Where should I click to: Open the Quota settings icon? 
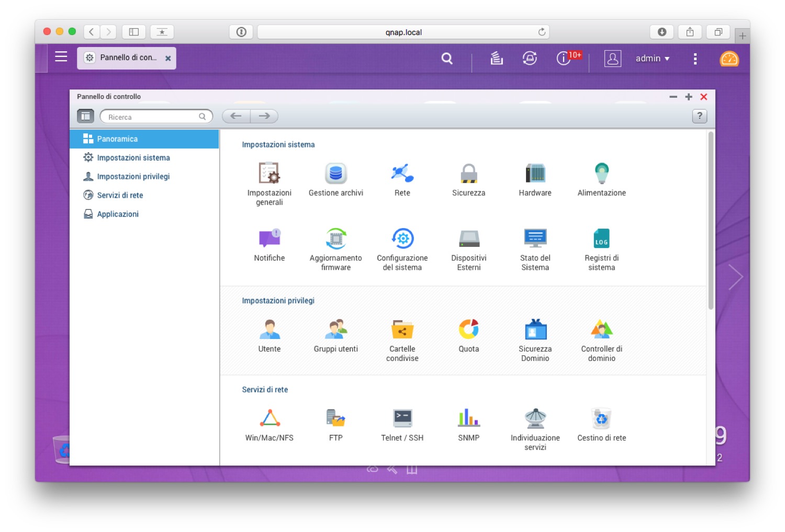pyautogui.click(x=469, y=336)
